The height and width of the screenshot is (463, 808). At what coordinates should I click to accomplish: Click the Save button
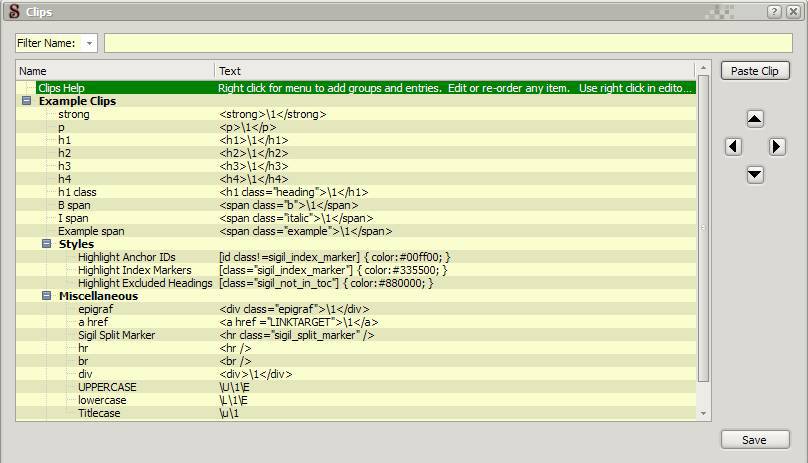pos(755,440)
